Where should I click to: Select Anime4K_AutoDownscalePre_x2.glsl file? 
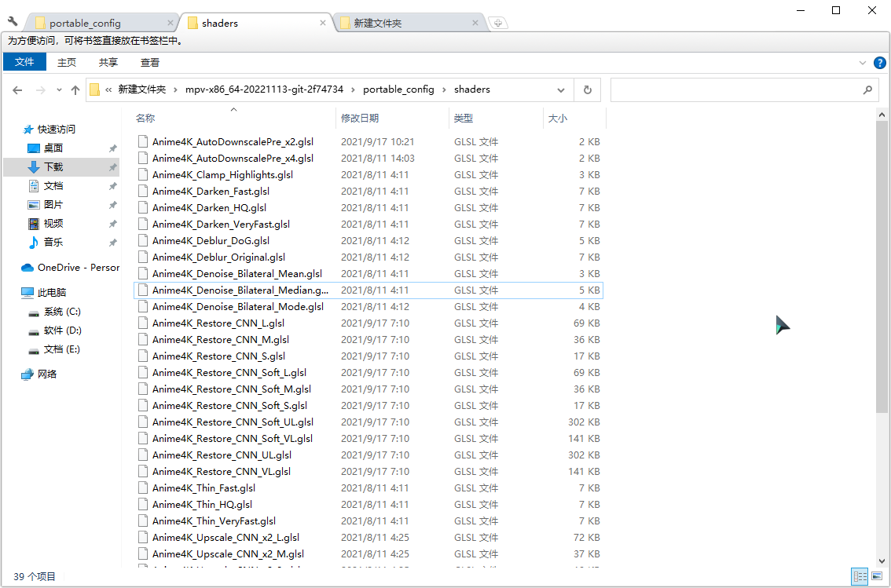(368, 142)
